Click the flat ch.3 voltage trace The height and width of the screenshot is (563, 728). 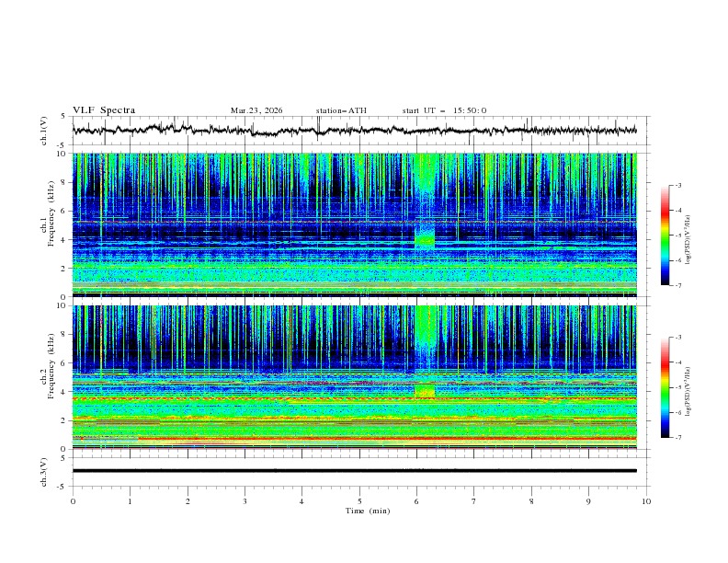pos(354,471)
